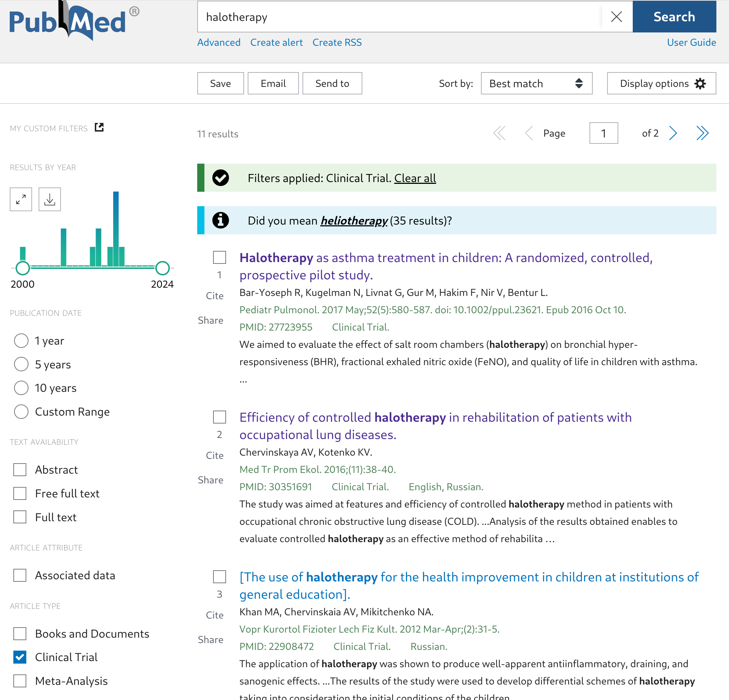Click the text PMID: 22908472
The image size is (729, 700).
tap(277, 646)
